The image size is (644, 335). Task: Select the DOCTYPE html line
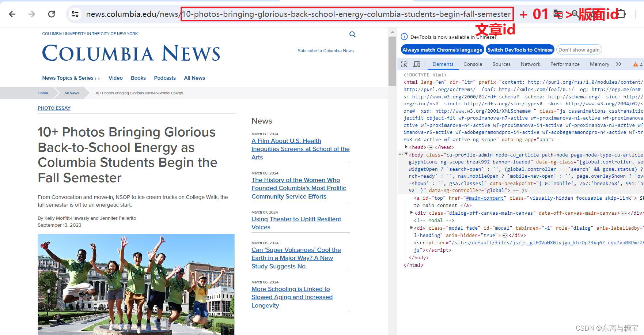pos(425,75)
